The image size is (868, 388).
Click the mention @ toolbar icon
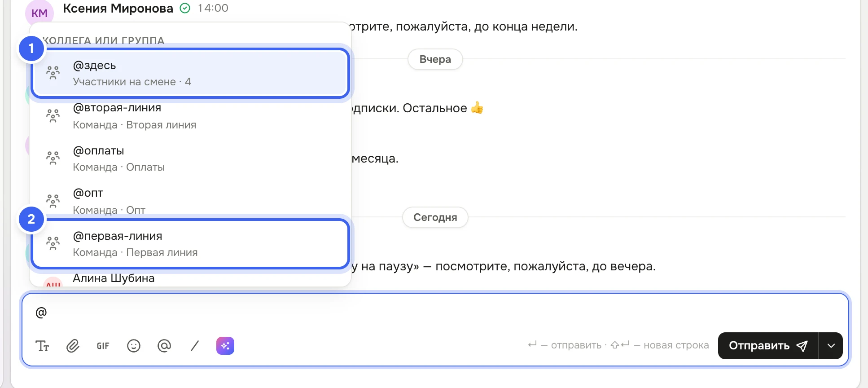click(164, 346)
